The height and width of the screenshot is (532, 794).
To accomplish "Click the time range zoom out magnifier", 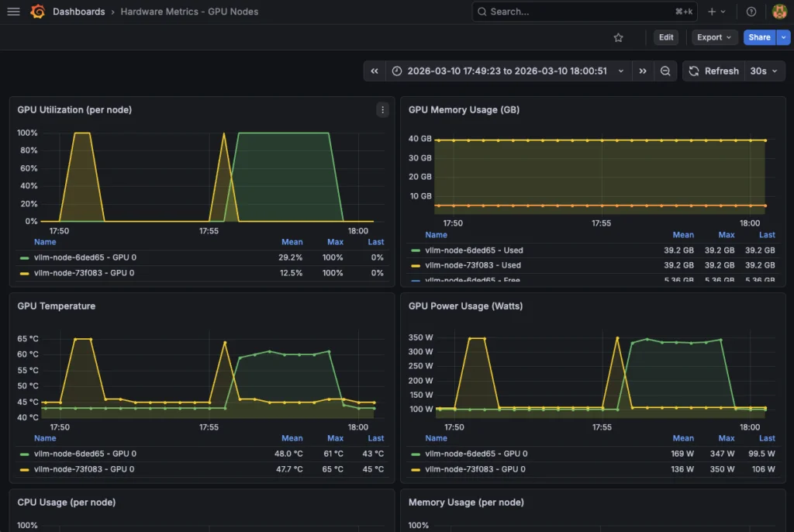I will (665, 71).
